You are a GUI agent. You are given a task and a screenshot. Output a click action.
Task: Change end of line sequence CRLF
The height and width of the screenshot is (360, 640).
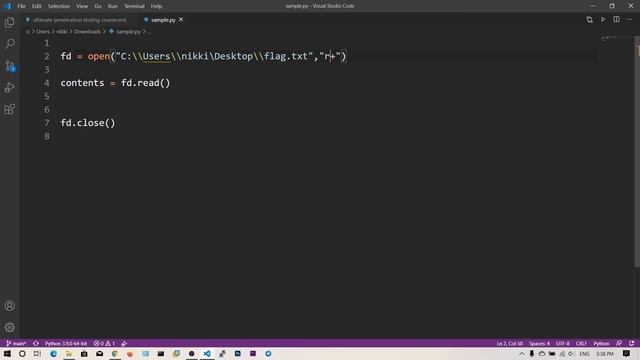coord(581,343)
